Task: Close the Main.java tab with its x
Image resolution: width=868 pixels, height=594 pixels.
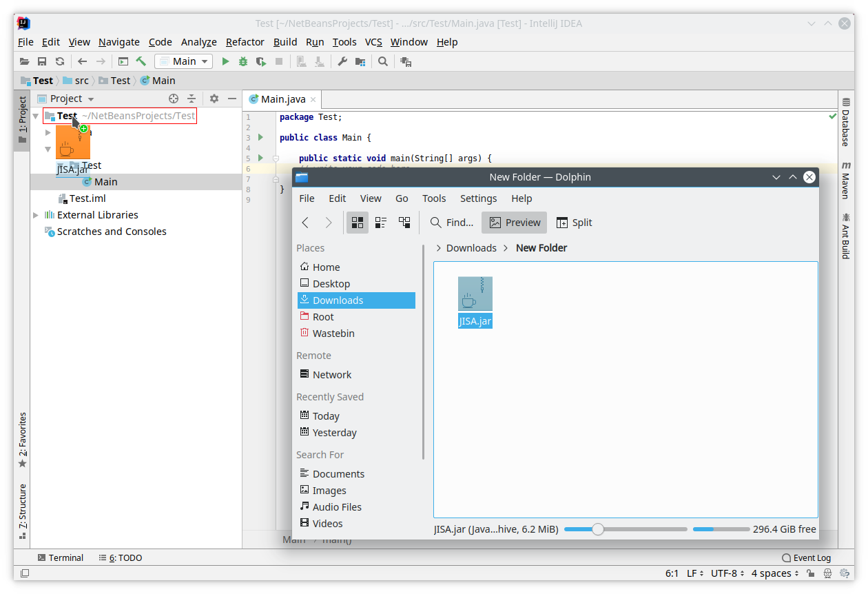Action: [313, 99]
